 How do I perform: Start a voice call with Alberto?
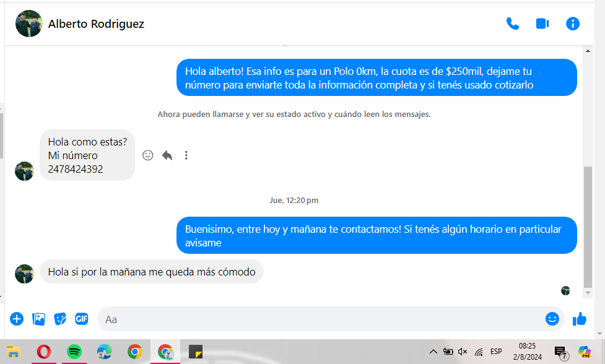(512, 24)
